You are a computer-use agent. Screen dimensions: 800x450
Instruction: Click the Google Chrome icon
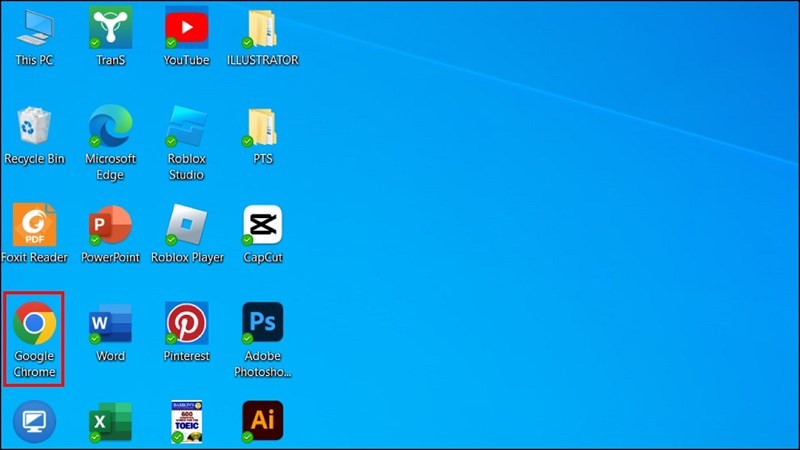tap(34, 323)
